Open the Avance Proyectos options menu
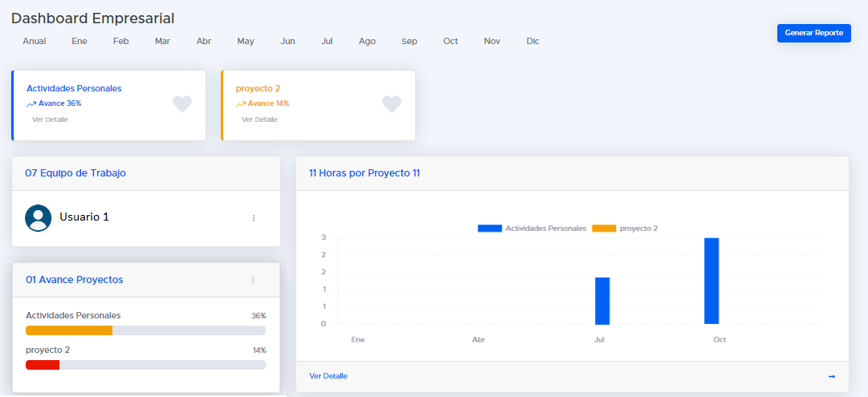The image size is (868, 397). [253, 280]
